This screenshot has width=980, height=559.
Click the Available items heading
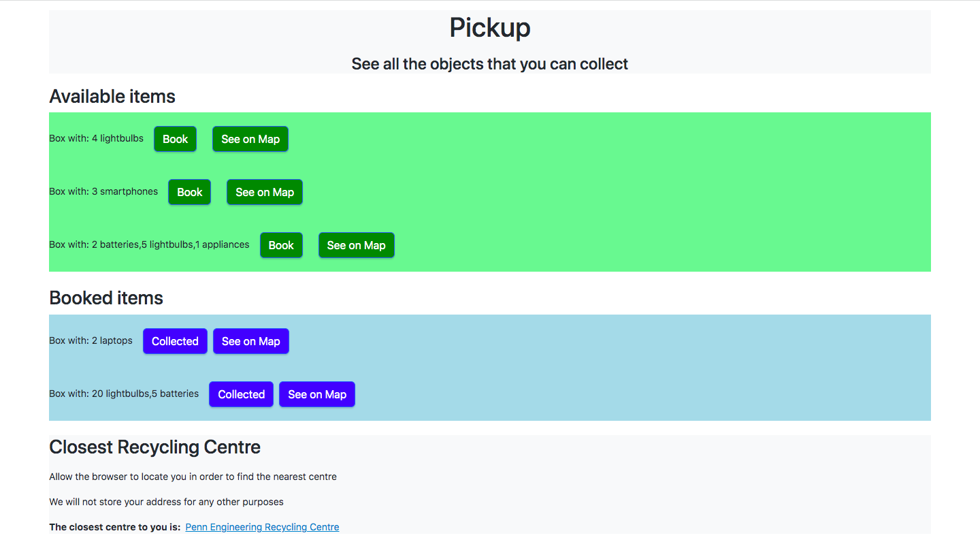112,97
